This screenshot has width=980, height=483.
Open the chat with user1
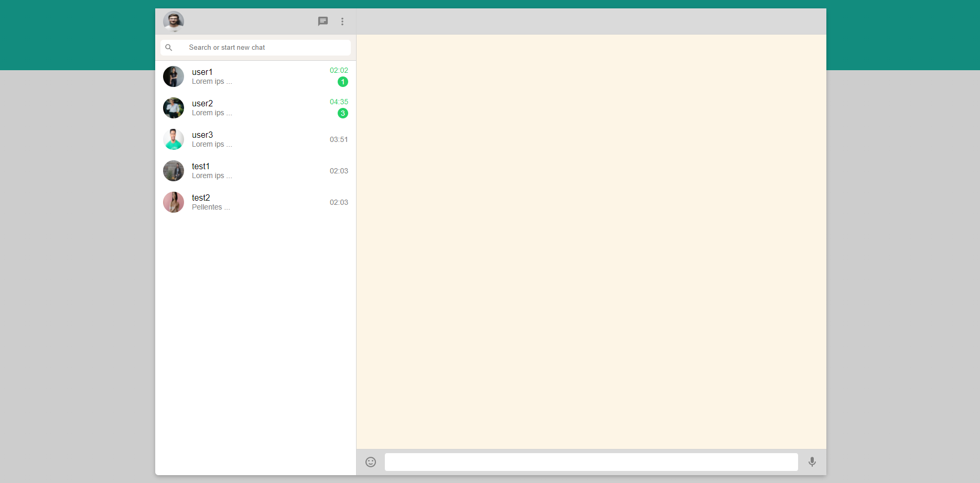(252, 76)
